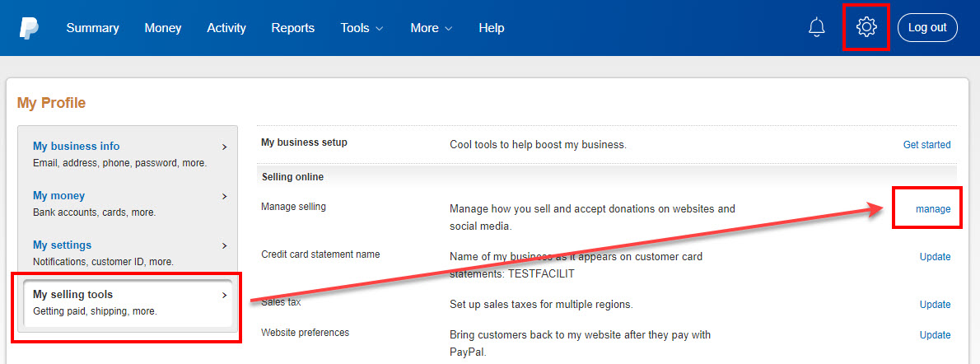Expand the Tools dropdown menu
This screenshot has width=980, height=364.
[362, 28]
